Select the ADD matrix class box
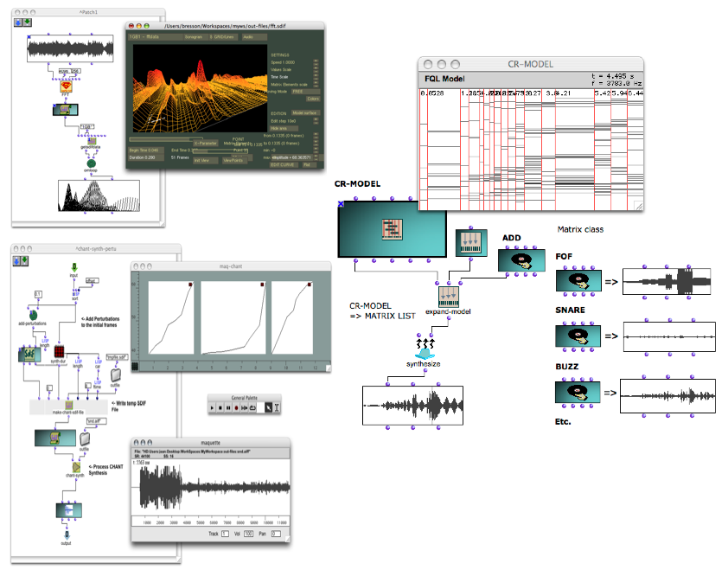This screenshot has width=728, height=576. pyautogui.click(x=521, y=260)
